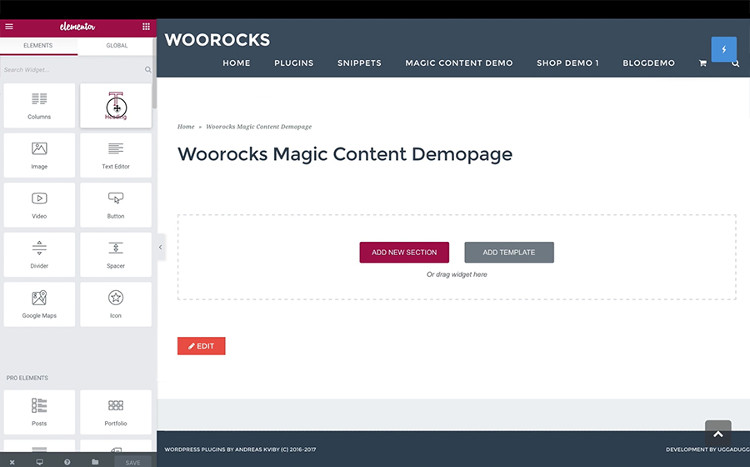The width and height of the screenshot is (750, 467).
Task: Select the Heading widget
Action: click(116, 105)
